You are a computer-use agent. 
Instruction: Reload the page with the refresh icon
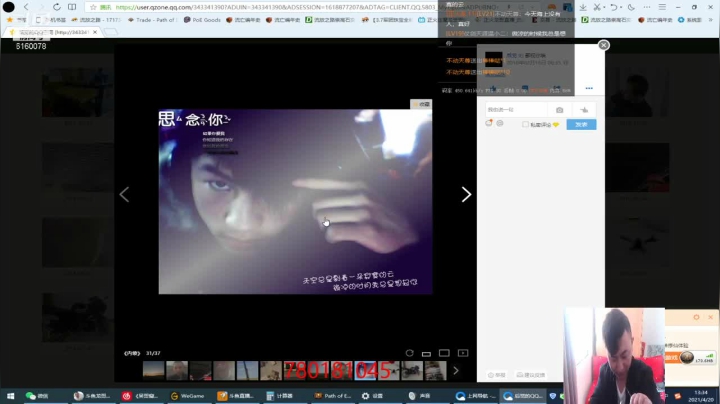pyautogui.click(x=56, y=7)
